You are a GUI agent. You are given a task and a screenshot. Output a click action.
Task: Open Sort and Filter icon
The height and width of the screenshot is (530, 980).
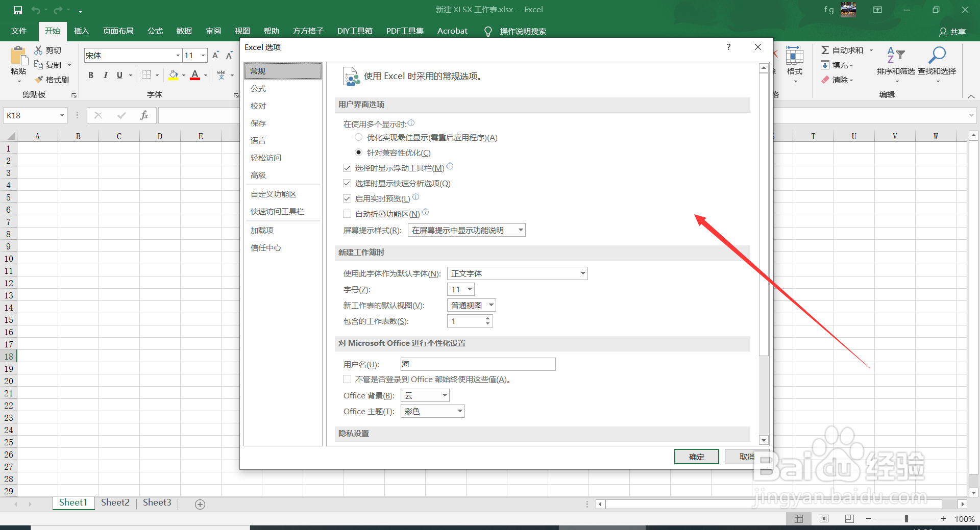click(896, 55)
